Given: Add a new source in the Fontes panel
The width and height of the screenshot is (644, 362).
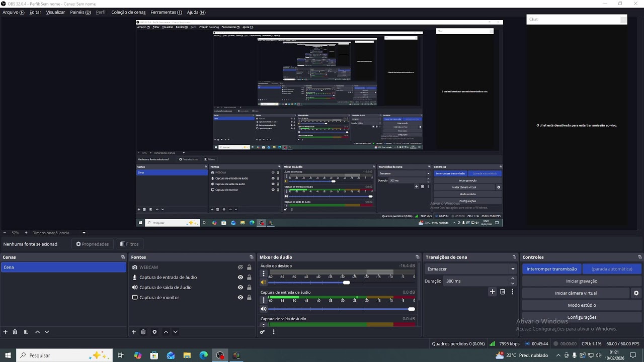Looking at the screenshot, I should 134,332.
